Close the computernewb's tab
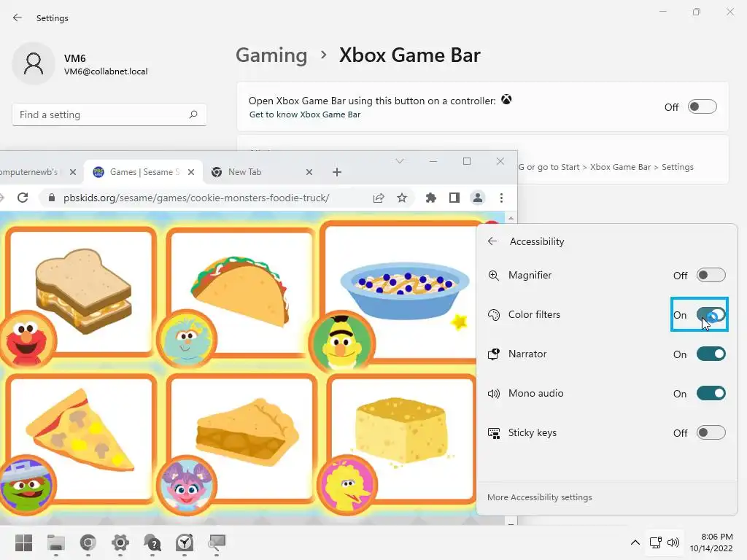Viewport: 747px width, 560px height. click(73, 172)
